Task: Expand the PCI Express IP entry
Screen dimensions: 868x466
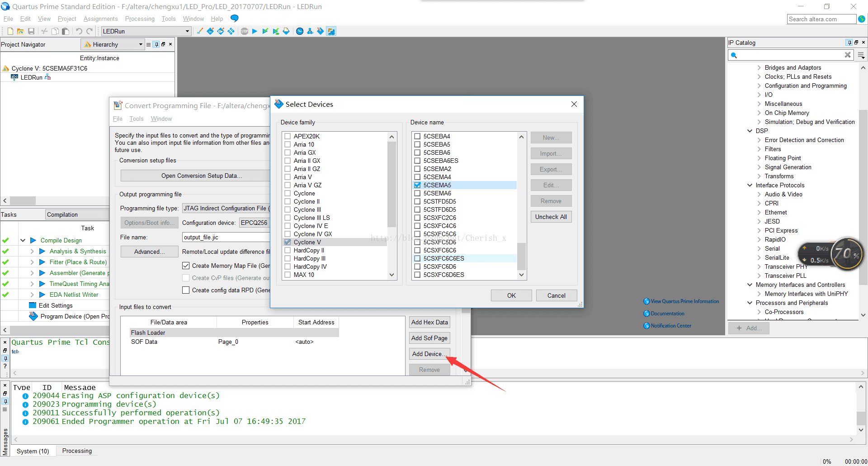Action: point(759,230)
